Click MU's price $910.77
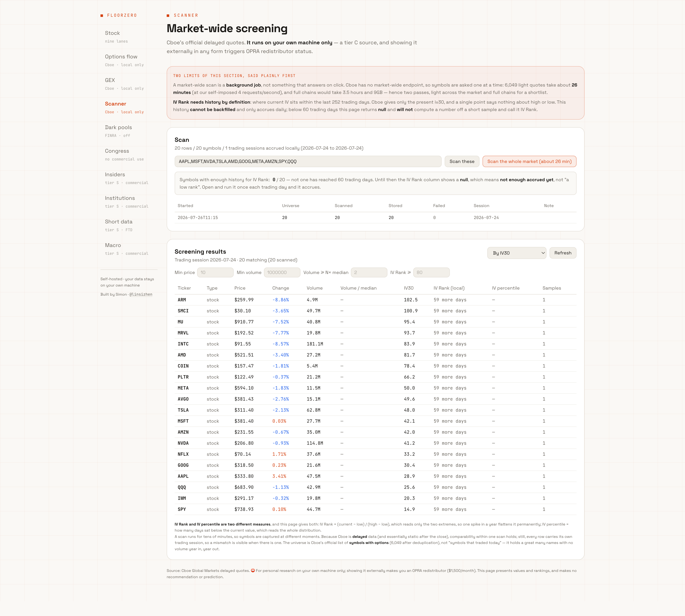 click(244, 322)
